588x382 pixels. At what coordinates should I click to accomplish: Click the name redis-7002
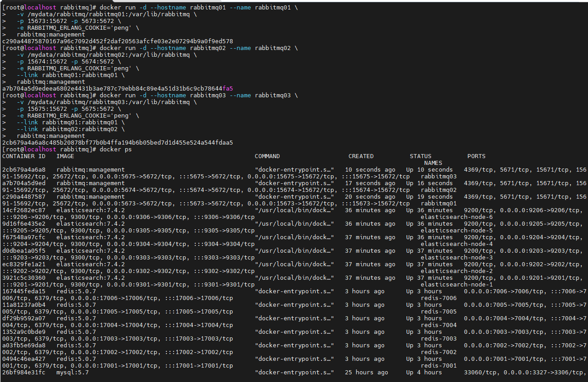439,352
